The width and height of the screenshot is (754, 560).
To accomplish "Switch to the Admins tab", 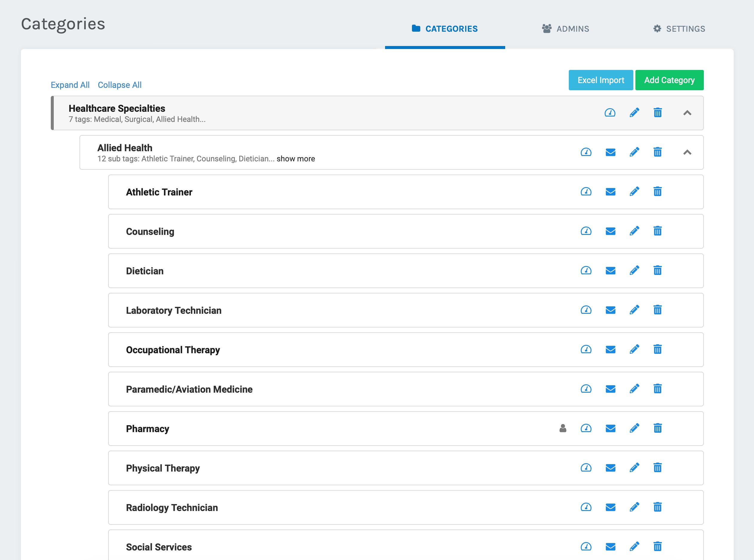I will 565,29.
